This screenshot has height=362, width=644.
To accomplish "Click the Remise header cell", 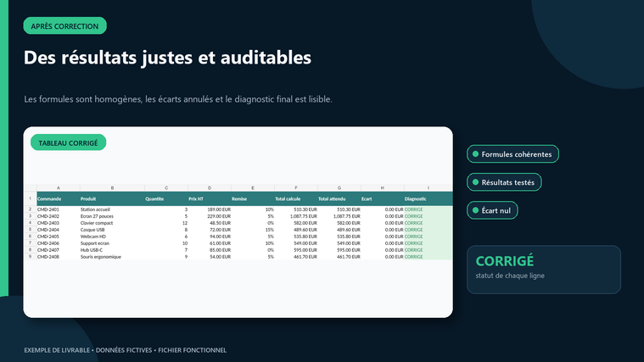I will [253, 198].
